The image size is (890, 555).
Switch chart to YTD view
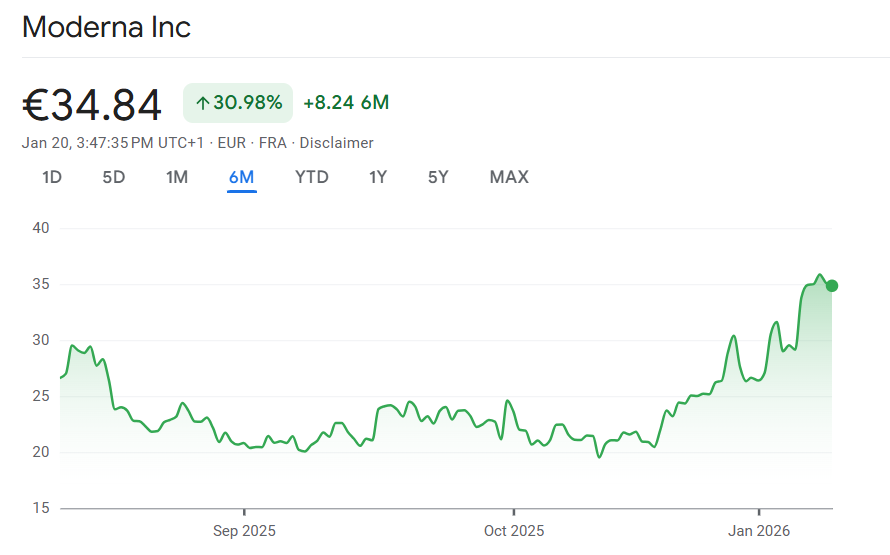point(311,177)
